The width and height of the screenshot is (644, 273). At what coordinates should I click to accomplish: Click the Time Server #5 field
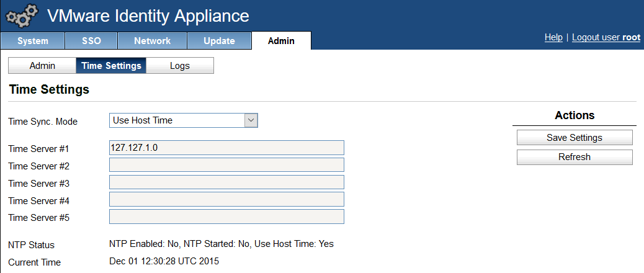click(226, 217)
